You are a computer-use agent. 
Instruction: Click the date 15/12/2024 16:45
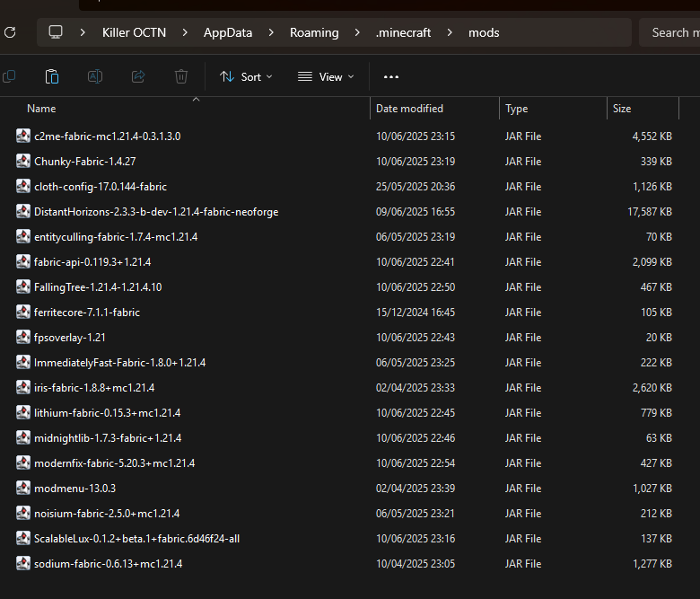click(x=416, y=313)
